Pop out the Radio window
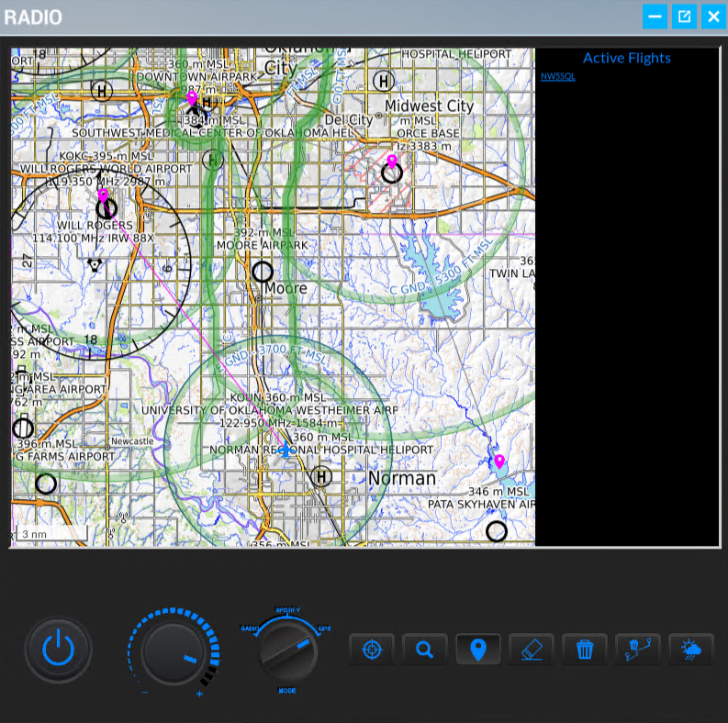Image resolution: width=728 pixels, height=723 pixels. (684, 17)
